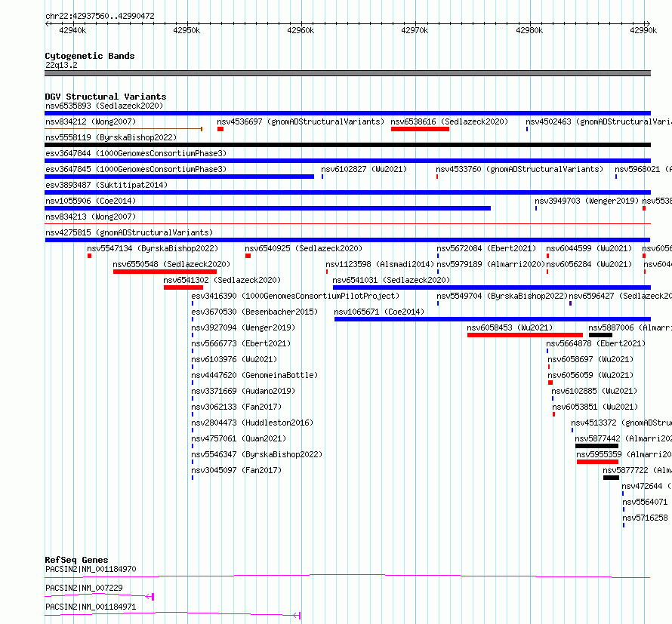The width and height of the screenshot is (672, 624).
Task: Select PACSIN2|NM_007229 transcript label
Action: coord(84,588)
